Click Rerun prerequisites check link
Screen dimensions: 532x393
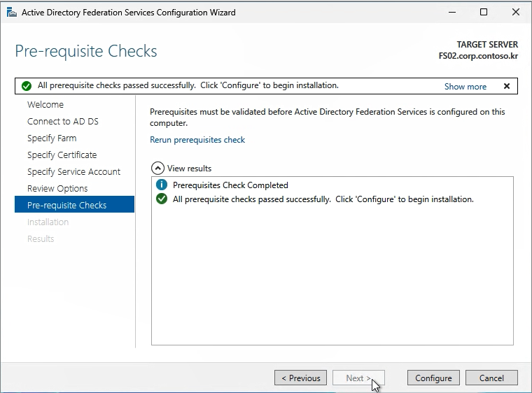pos(197,140)
